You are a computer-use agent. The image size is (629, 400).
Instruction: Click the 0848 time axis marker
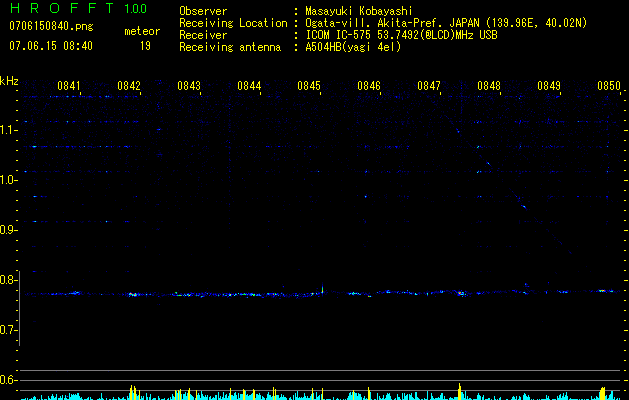(489, 86)
